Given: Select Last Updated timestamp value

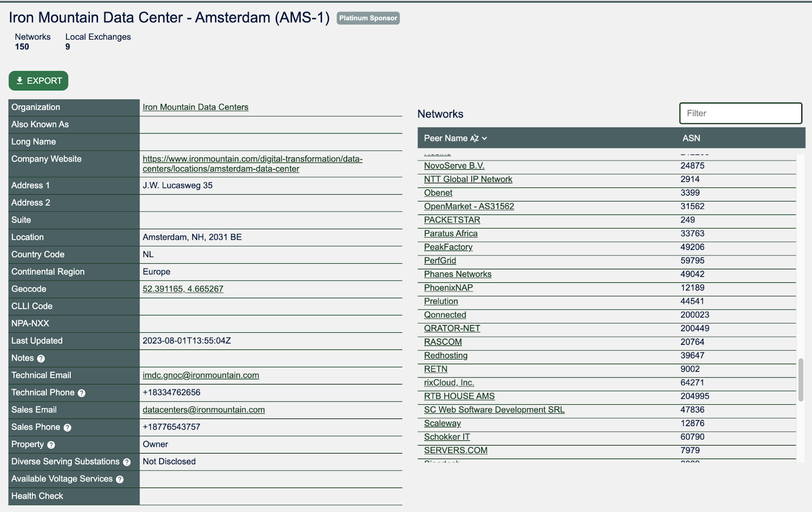Looking at the screenshot, I should [187, 341].
